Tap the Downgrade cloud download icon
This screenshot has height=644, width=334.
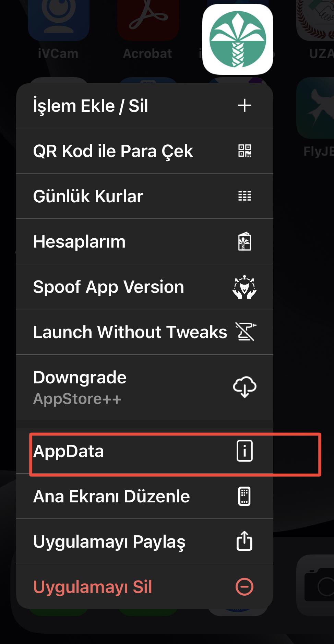click(244, 387)
